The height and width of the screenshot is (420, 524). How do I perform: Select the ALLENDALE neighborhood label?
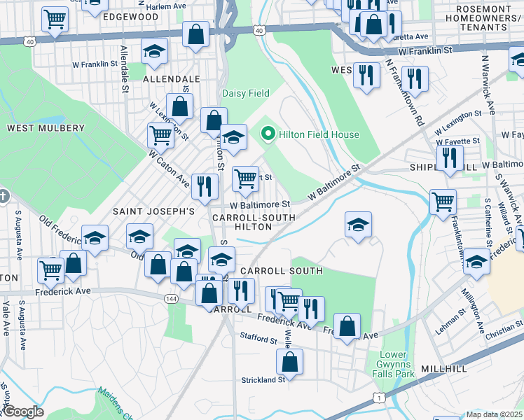(172, 79)
